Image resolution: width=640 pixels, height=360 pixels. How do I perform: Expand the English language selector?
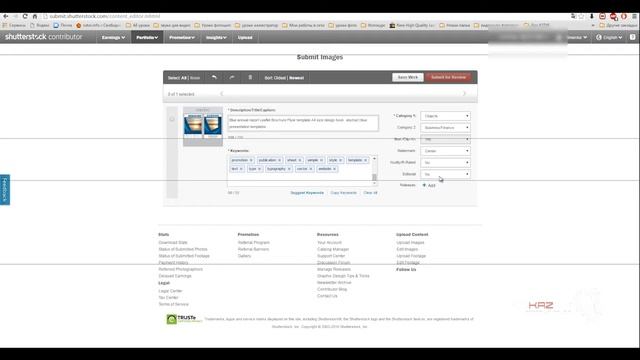pyautogui.click(x=609, y=37)
